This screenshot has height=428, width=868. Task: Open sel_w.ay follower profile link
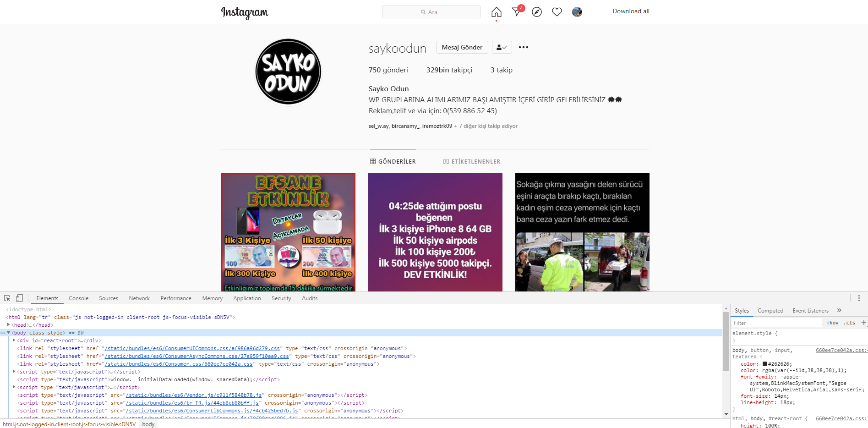coord(379,126)
